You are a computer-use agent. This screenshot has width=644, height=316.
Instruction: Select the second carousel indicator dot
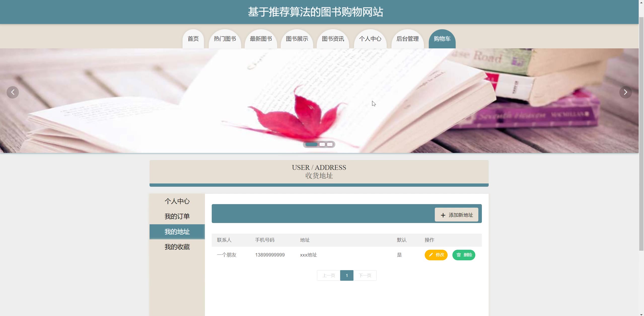pyautogui.click(x=322, y=144)
